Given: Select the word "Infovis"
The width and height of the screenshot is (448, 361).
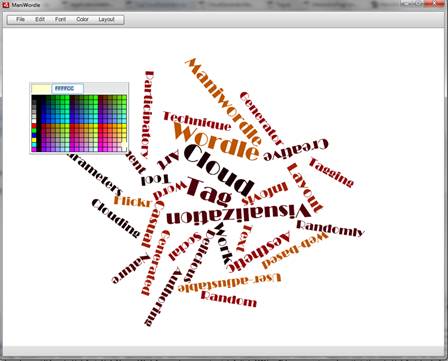Looking at the screenshot, I should point(265,194).
